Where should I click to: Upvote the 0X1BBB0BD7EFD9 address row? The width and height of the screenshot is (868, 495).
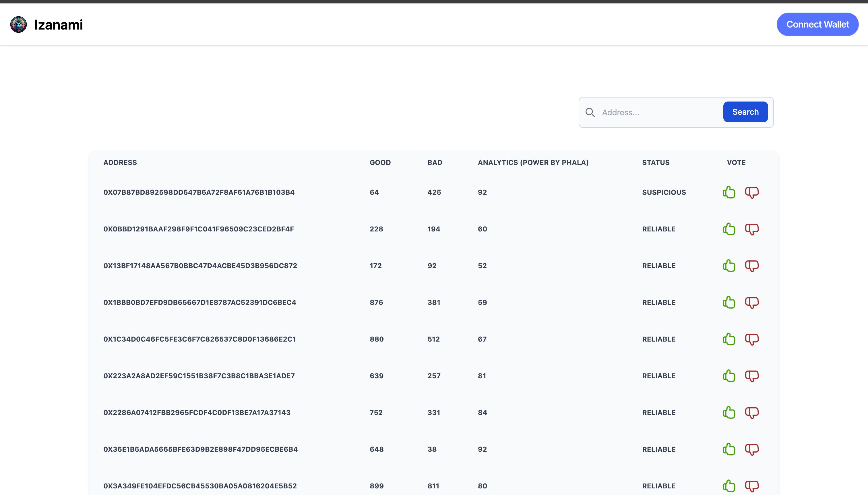click(x=729, y=302)
